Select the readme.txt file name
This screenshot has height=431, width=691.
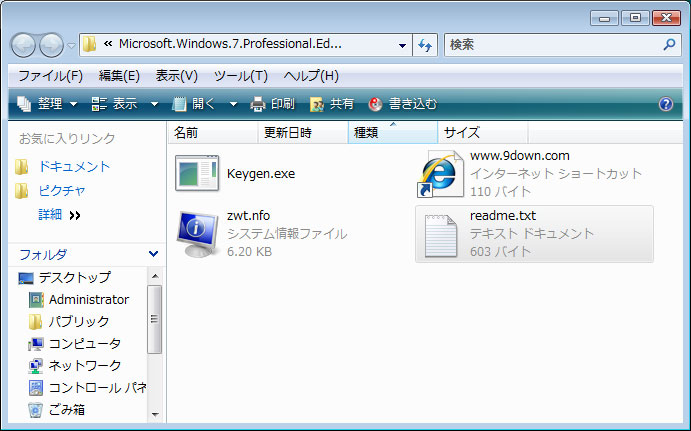(503, 216)
